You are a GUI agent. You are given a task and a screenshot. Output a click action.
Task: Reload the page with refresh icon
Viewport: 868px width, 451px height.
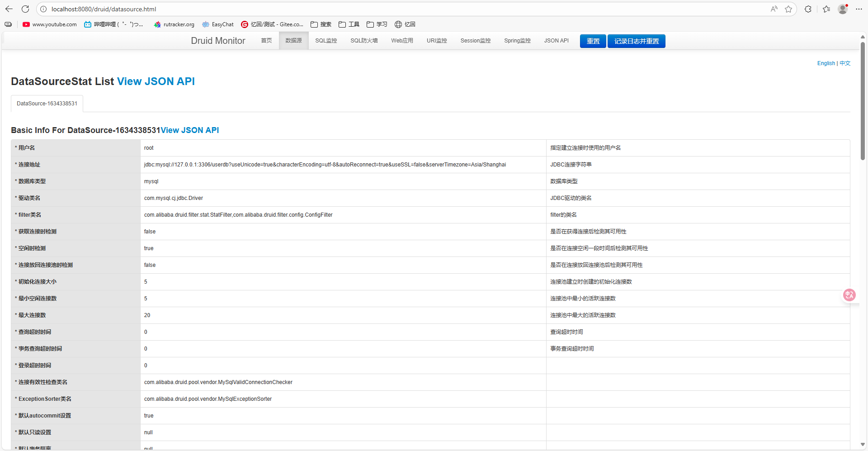point(25,9)
